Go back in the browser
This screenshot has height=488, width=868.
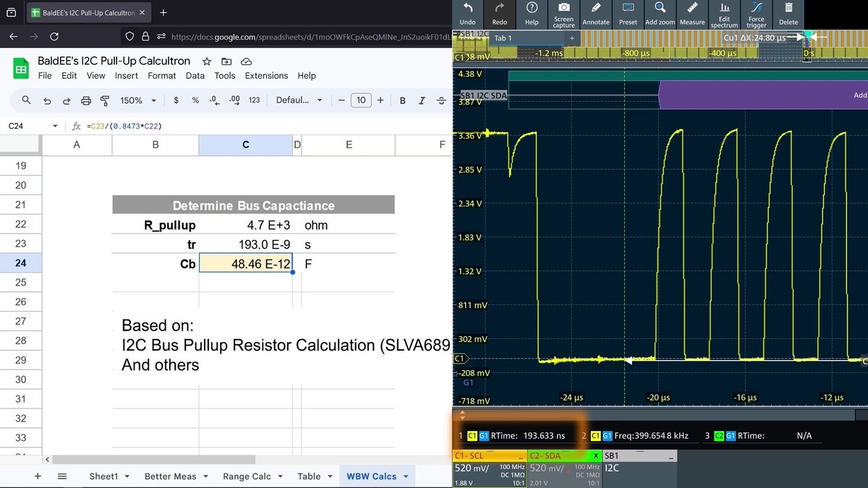click(x=14, y=36)
